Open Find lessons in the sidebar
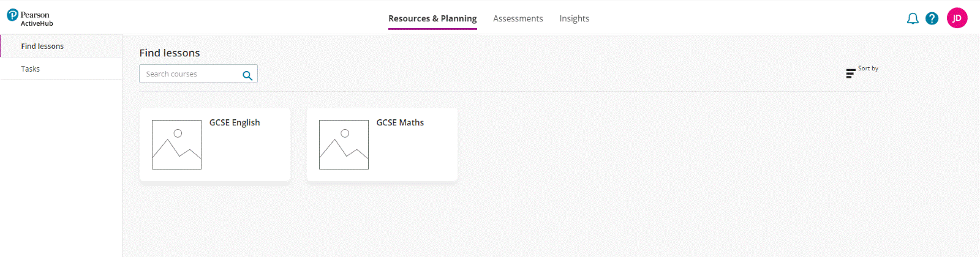Image resolution: width=980 pixels, height=257 pixels. 42,46
